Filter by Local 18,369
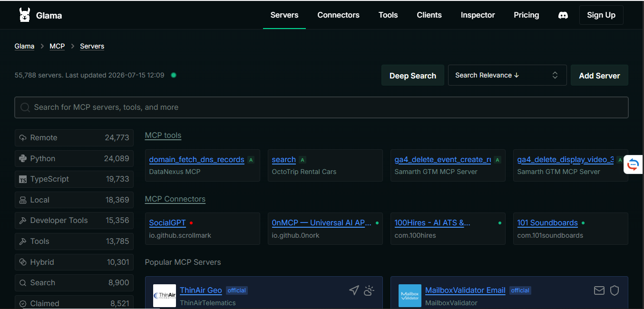This screenshot has width=644, height=309. click(74, 200)
